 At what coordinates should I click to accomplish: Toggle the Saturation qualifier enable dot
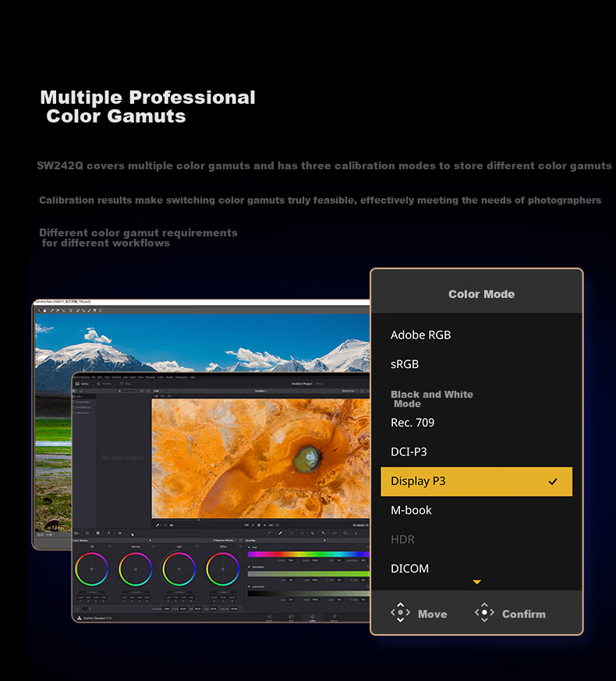coord(249,567)
